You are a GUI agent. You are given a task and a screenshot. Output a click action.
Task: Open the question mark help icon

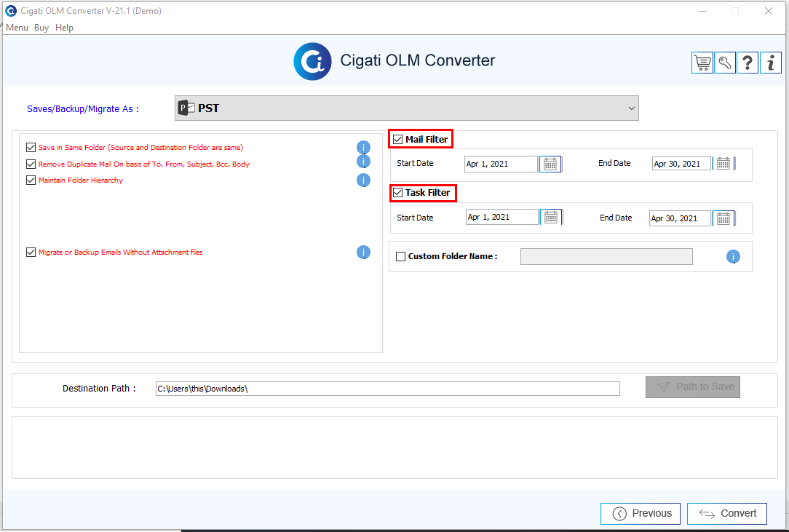tap(748, 63)
